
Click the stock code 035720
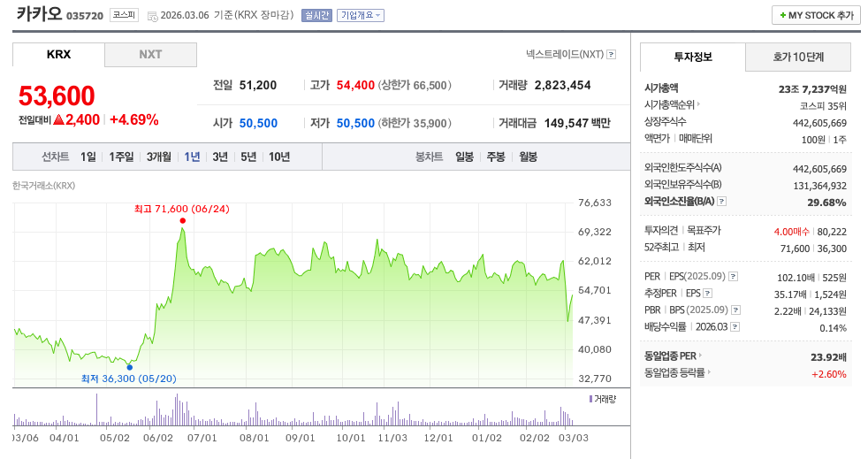click(85, 16)
